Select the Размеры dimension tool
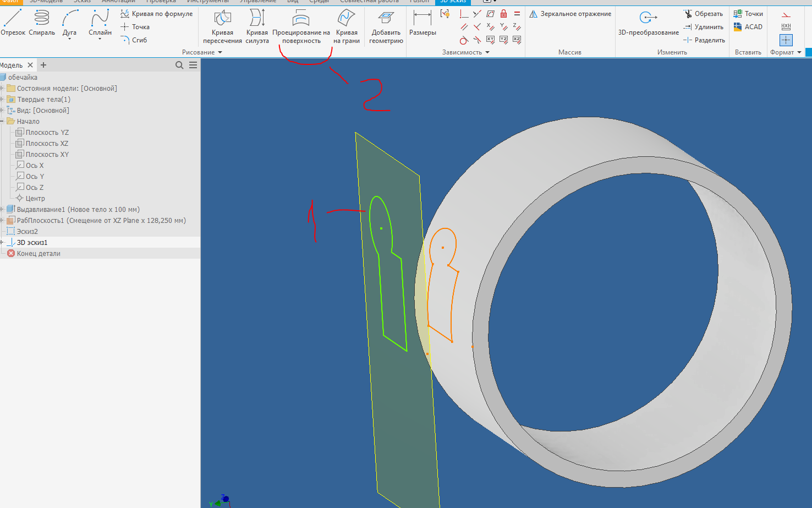 [x=423, y=22]
